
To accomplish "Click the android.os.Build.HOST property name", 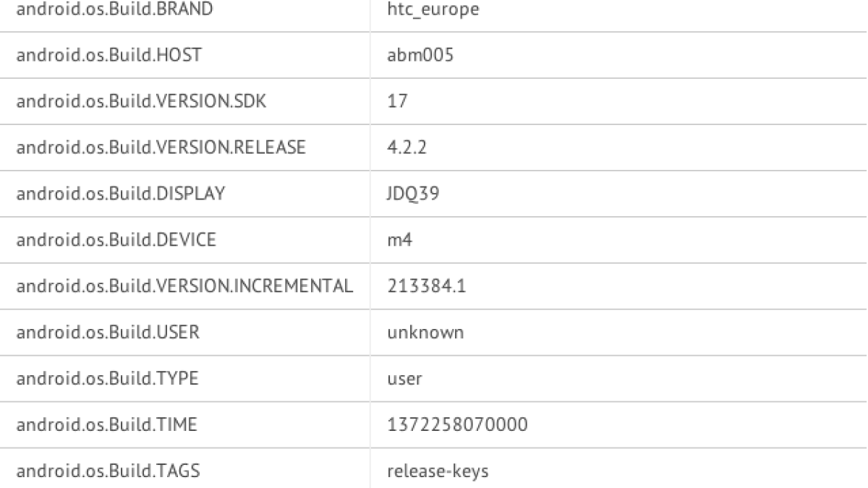I will (x=109, y=55).
